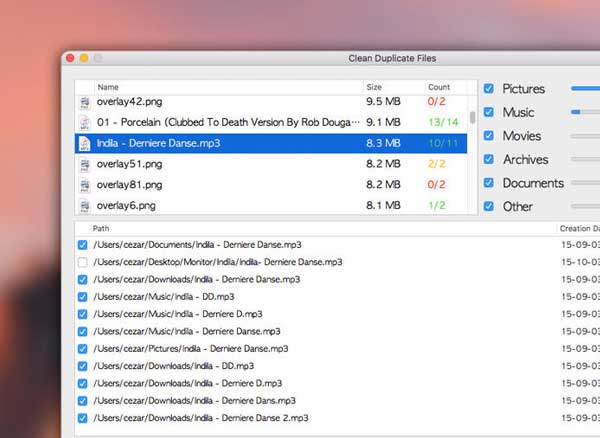Sort by the Count column header
The width and height of the screenshot is (600, 438).
(x=445, y=87)
